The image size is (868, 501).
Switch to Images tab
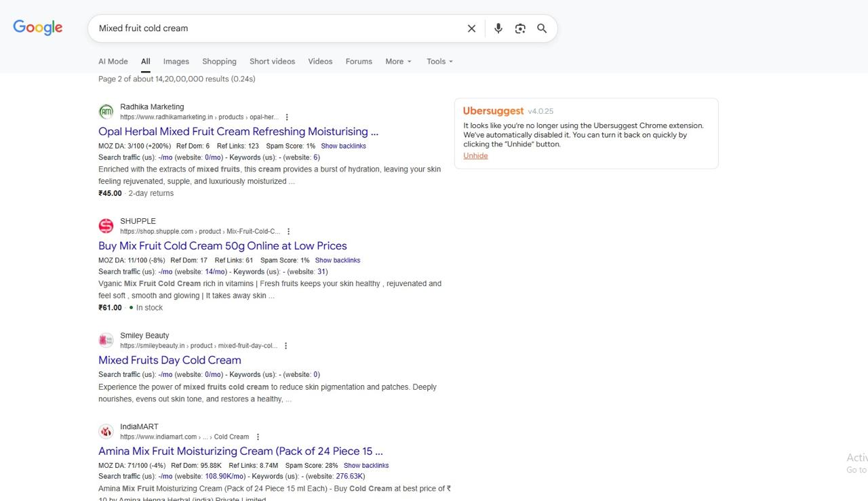pos(176,61)
